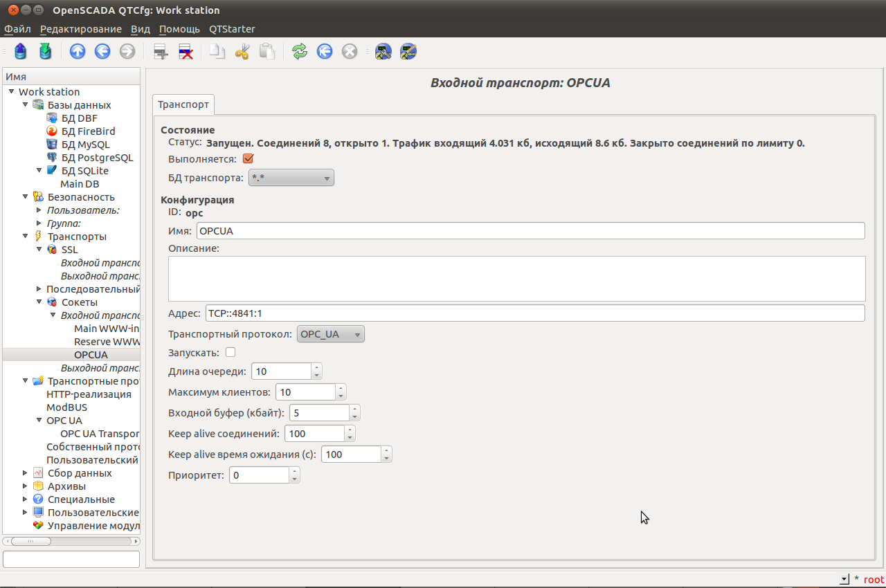Click the save to database icon
This screenshot has width=886, height=588.
pos(45,51)
